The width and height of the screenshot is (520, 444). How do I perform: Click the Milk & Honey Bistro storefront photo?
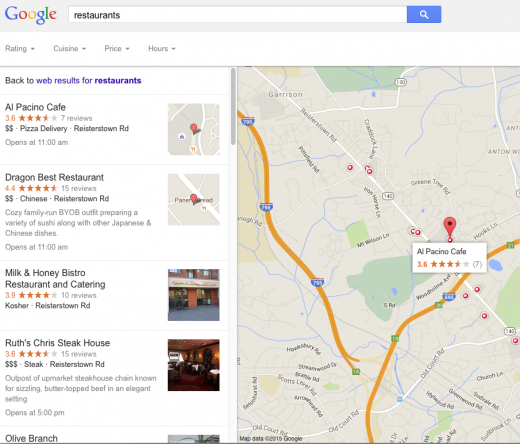(193, 295)
